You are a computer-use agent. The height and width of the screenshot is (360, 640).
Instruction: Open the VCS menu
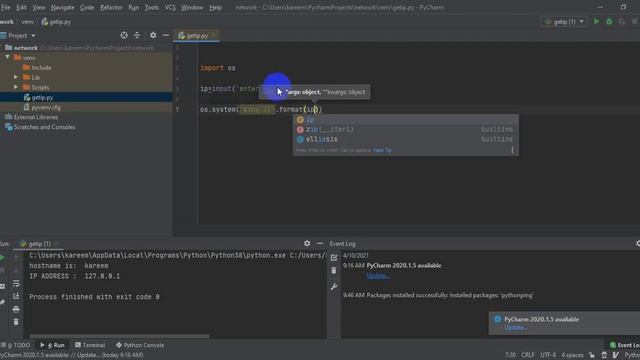pyautogui.click(x=170, y=7)
